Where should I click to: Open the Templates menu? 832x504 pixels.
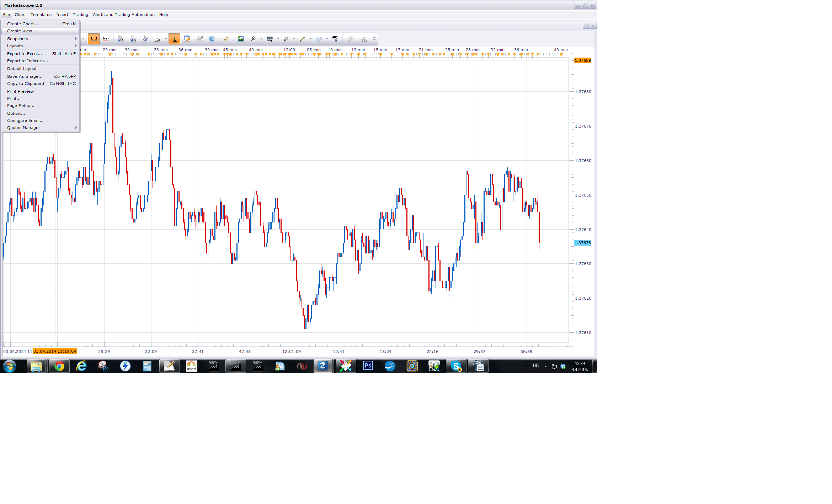41,15
